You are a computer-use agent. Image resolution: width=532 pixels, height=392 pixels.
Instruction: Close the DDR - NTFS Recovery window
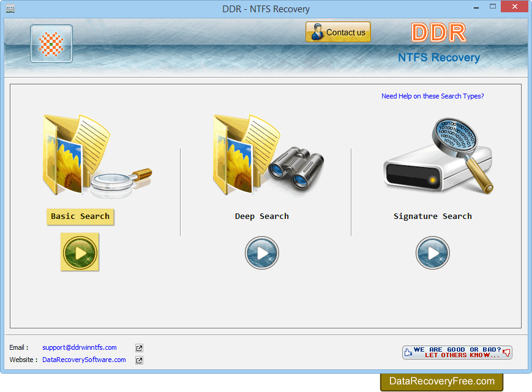coord(515,7)
